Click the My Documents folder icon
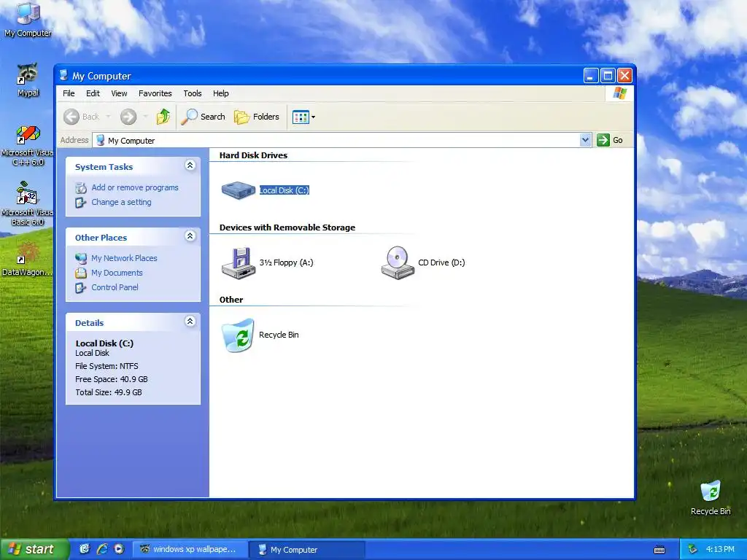The height and width of the screenshot is (560, 747). (x=80, y=273)
